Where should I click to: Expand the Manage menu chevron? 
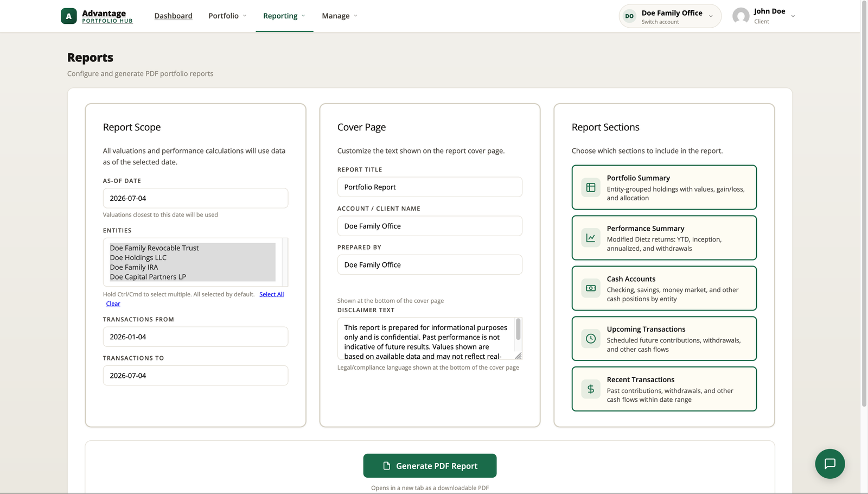tap(355, 16)
